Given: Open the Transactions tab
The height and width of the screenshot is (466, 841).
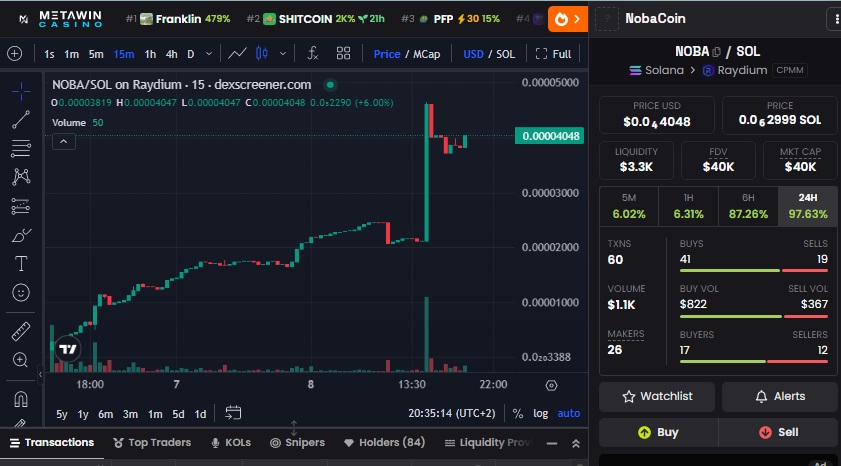Looking at the screenshot, I should pyautogui.click(x=52, y=443).
